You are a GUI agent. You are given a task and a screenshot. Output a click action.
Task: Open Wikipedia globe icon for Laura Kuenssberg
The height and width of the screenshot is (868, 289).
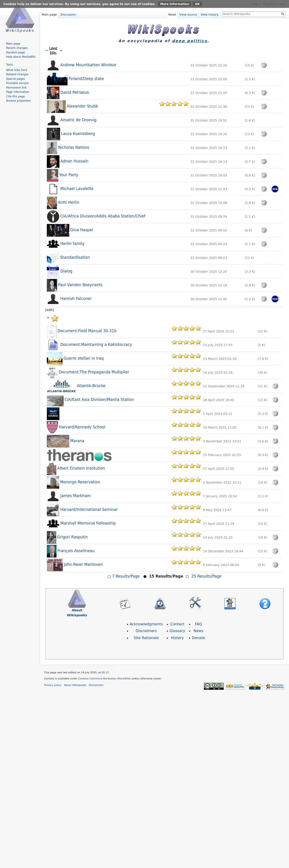[x=264, y=134]
